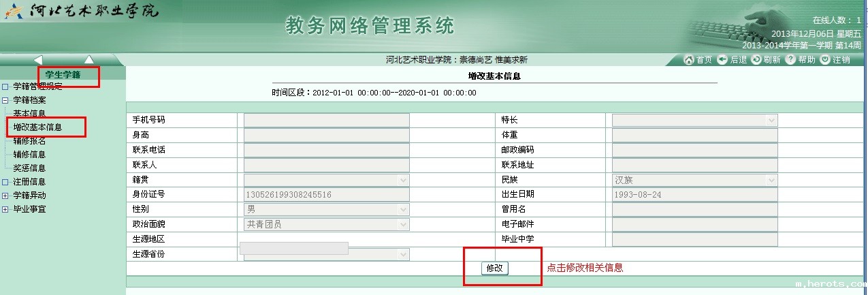
Task: Expand the 毕业事宜 tree node
Action: pos(5,209)
